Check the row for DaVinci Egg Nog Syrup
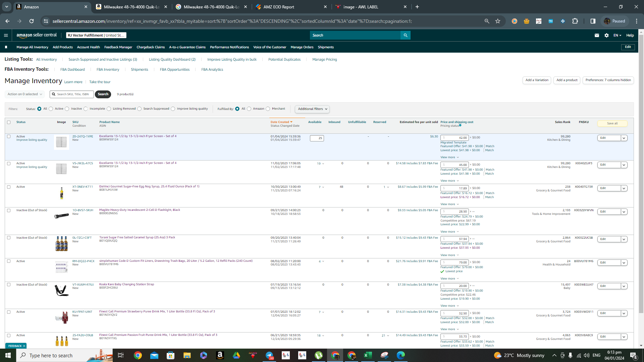The width and height of the screenshot is (644, 362). 9,187
